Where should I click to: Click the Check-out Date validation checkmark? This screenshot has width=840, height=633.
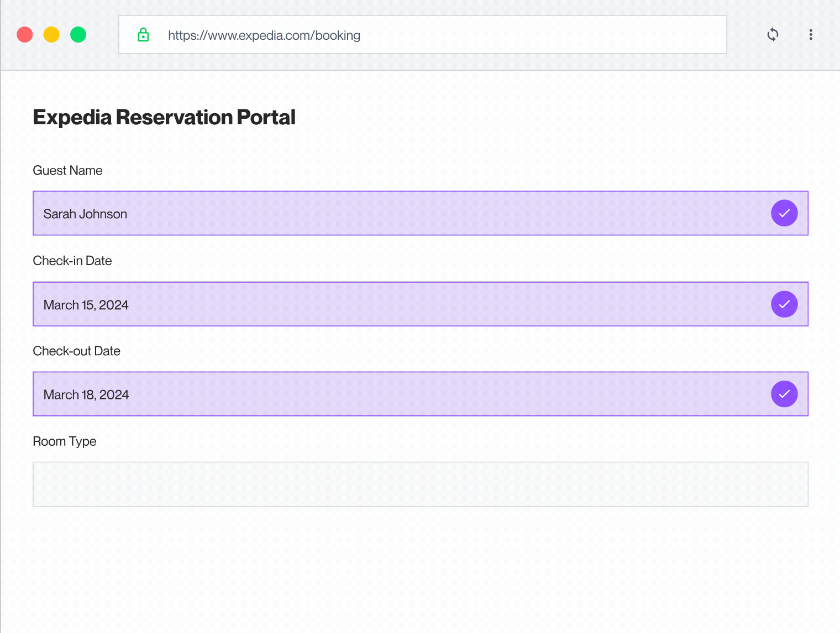point(784,394)
